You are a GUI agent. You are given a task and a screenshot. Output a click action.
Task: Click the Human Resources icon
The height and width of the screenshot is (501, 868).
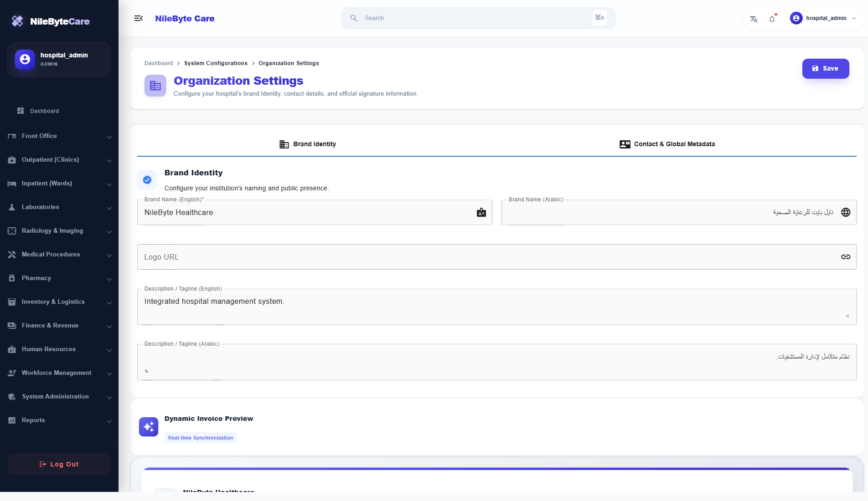[x=12, y=349]
